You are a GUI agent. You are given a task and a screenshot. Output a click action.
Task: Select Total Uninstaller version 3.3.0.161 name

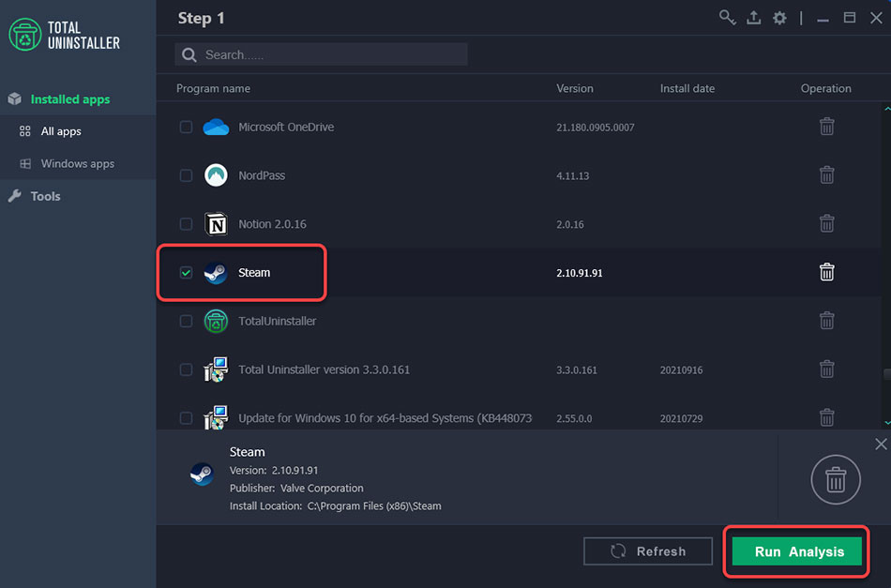[x=324, y=369]
